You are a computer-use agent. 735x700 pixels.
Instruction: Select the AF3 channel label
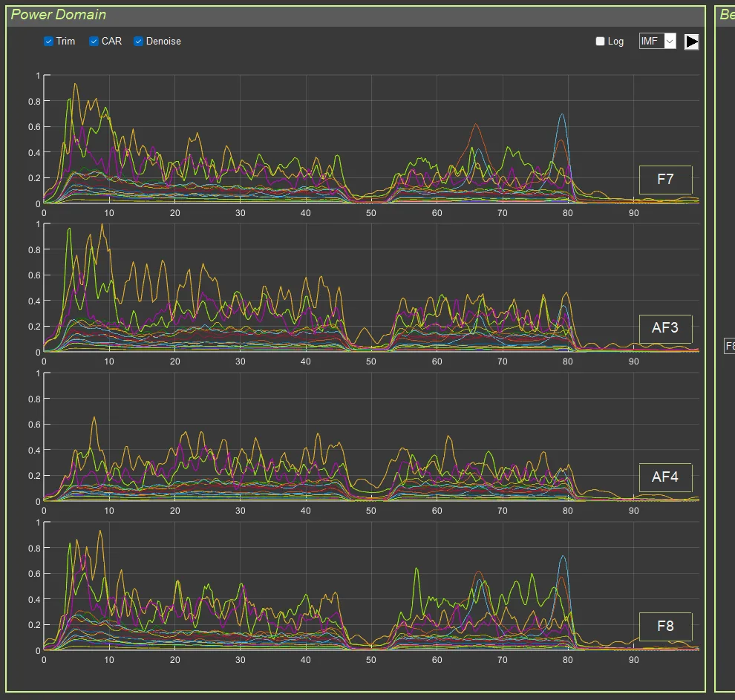(x=665, y=328)
